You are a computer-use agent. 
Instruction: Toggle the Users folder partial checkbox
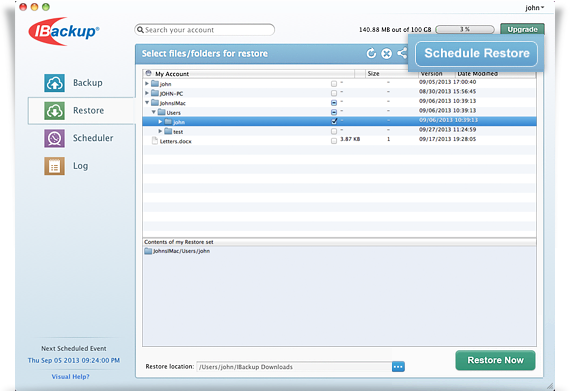[x=334, y=112]
